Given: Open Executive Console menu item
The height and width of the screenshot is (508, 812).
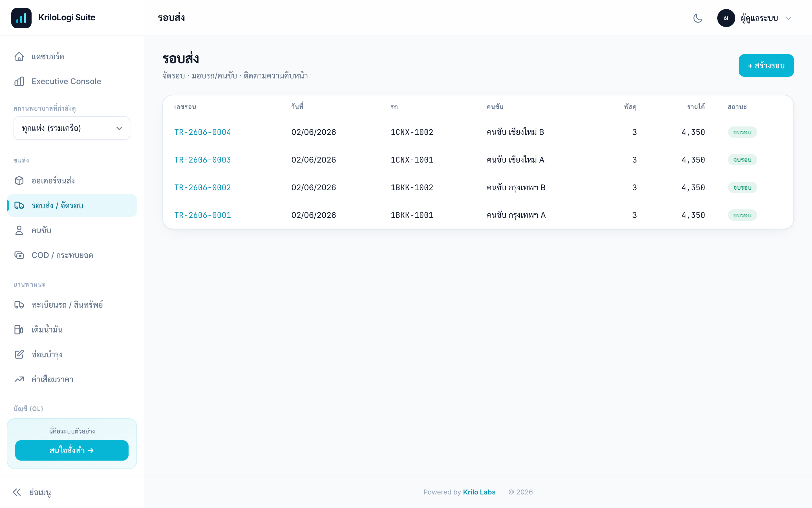Looking at the screenshot, I should pyautogui.click(x=72, y=81).
